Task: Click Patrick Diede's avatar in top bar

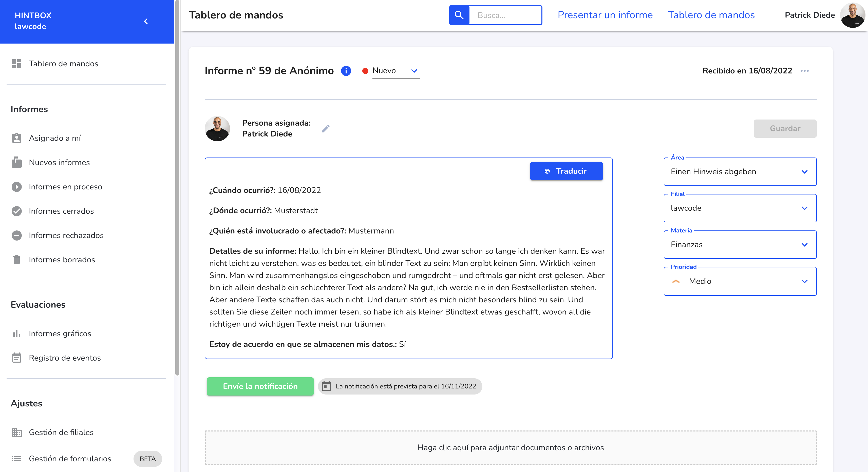Action: click(853, 15)
